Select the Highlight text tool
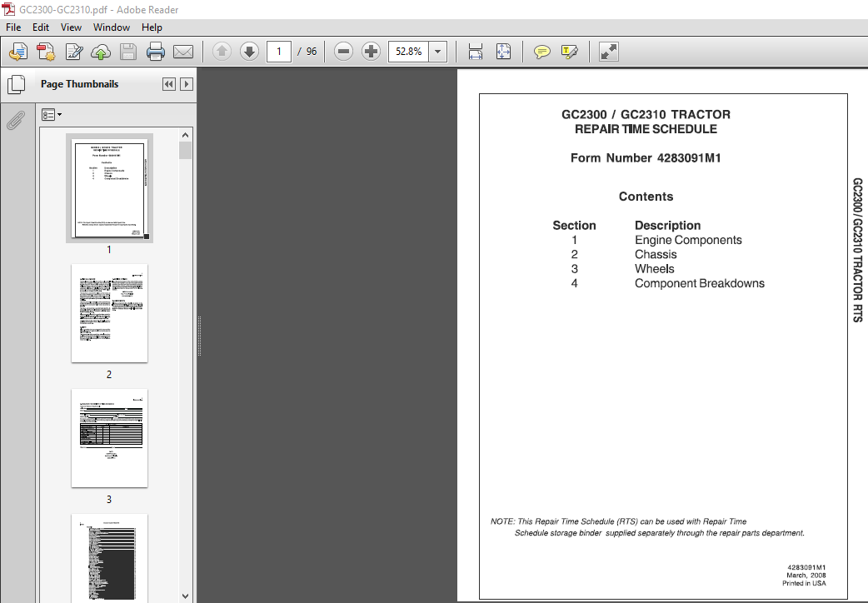This screenshot has height=603, width=868. coord(570,52)
